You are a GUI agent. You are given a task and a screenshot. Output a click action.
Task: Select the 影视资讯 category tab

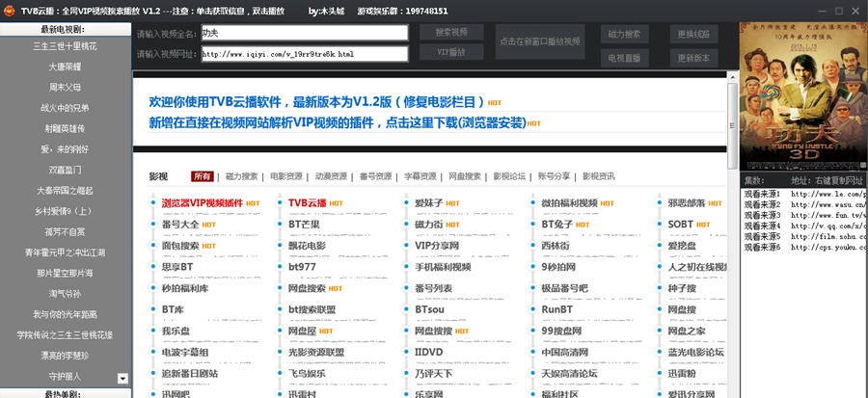pyautogui.click(x=598, y=176)
